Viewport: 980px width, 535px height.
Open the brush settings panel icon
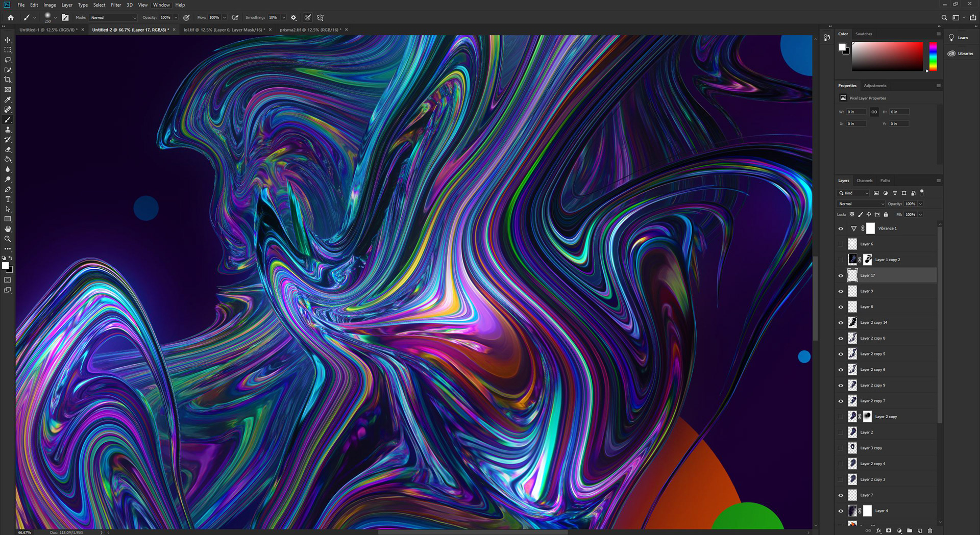click(65, 17)
